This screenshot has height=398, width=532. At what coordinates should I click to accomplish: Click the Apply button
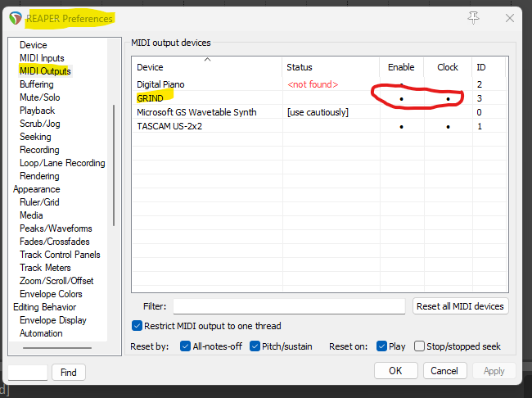494,370
